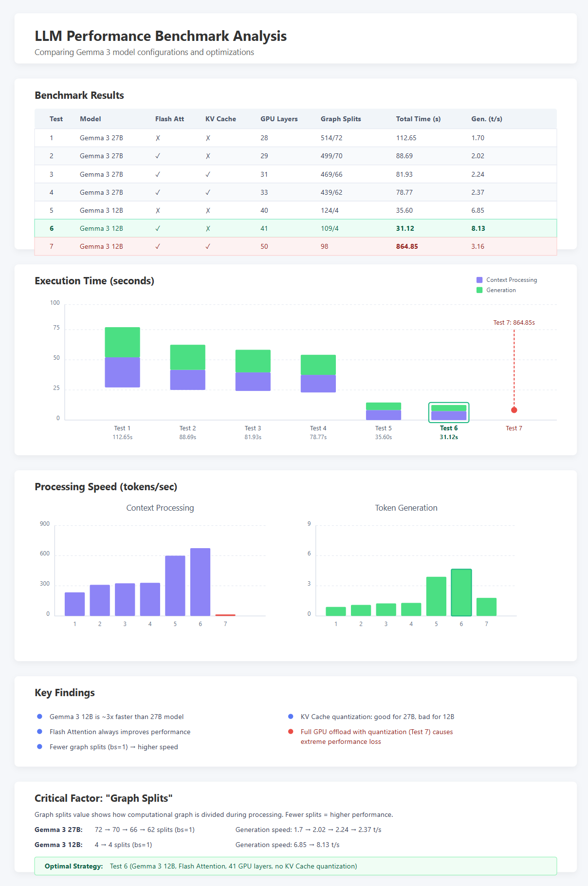This screenshot has width=588, height=886.
Task: Click outlined bar 6 in Token Generation chart
Action: [461, 592]
